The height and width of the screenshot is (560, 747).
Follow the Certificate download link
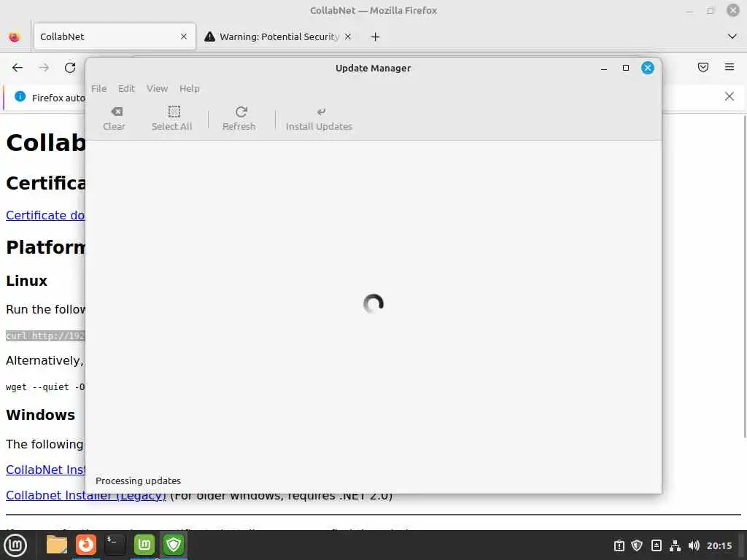tap(45, 215)
